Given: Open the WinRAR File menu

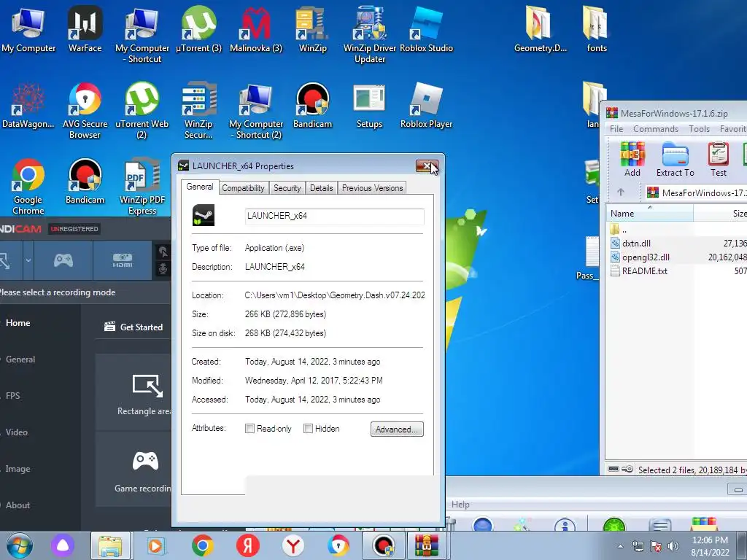Looking at the screenshot, I should [x=616, y=129].
